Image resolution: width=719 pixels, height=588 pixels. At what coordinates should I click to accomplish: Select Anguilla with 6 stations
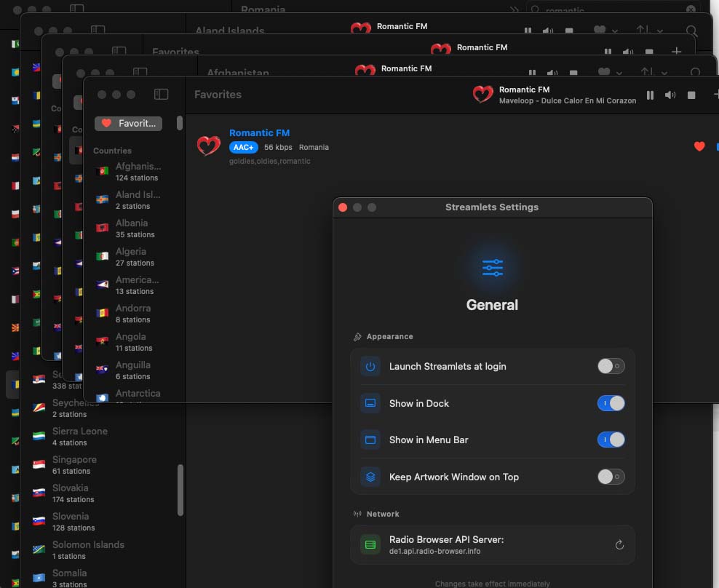point(133,370)
